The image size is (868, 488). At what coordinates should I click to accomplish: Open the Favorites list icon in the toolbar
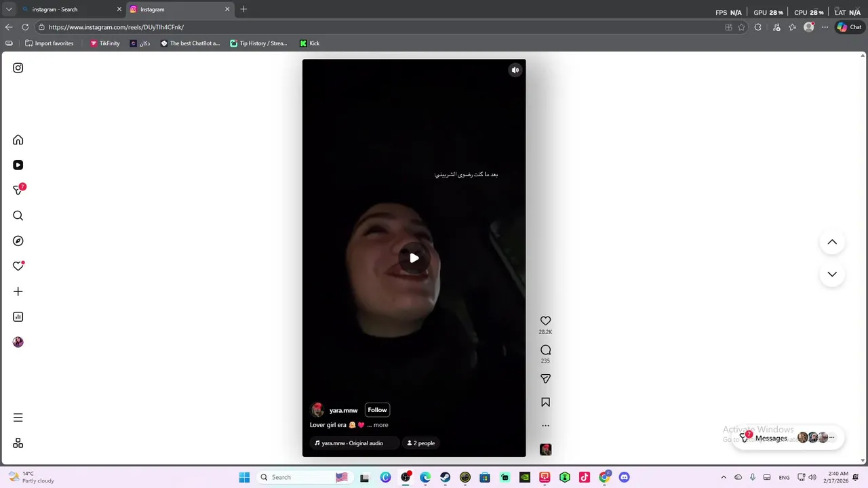(792, 27)
